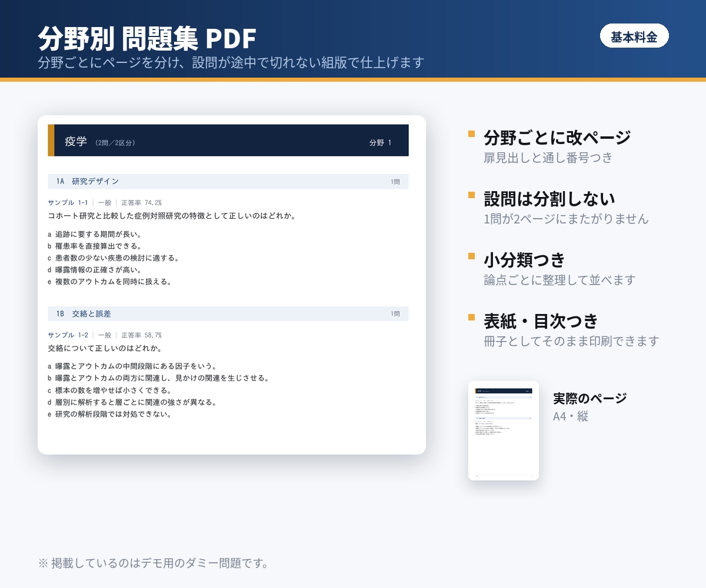Select answer c 患者数の少ない疾患の検討に適する
The height and width of the screenshot is (588, 706).
[113, 258]
